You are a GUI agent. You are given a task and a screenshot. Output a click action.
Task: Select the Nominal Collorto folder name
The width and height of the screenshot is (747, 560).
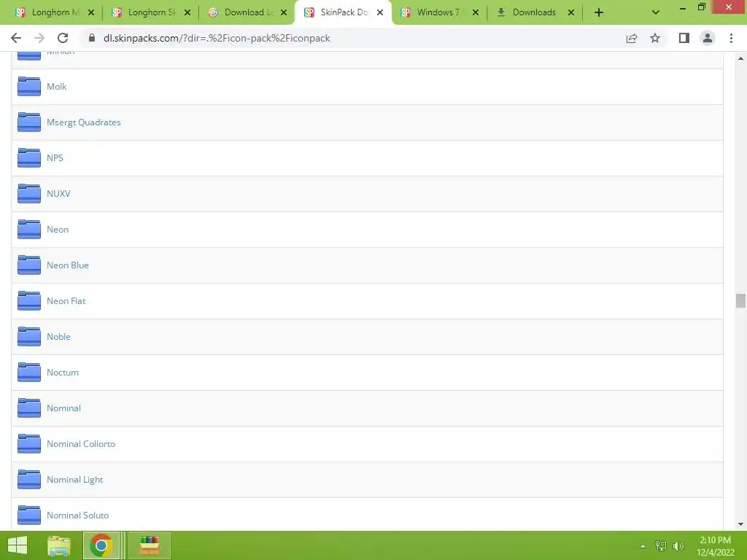click(x=80, y=444)
